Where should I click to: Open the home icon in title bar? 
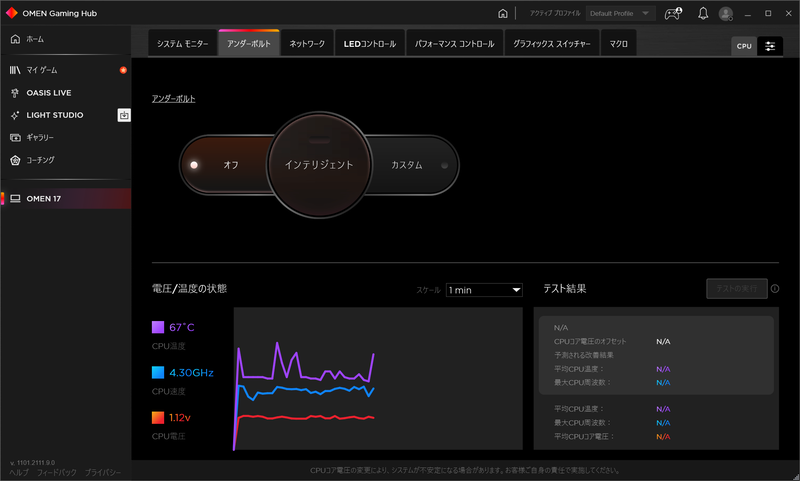tap(503, 13)
